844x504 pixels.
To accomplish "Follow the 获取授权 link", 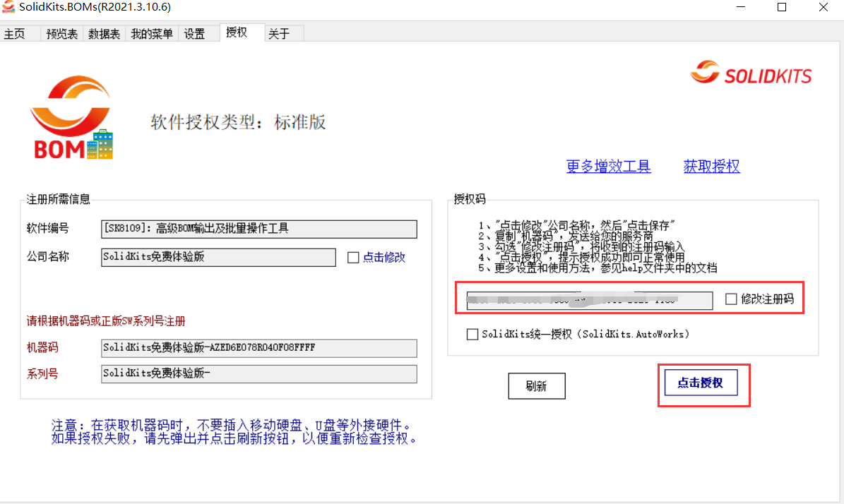I will tap(712, 166).
